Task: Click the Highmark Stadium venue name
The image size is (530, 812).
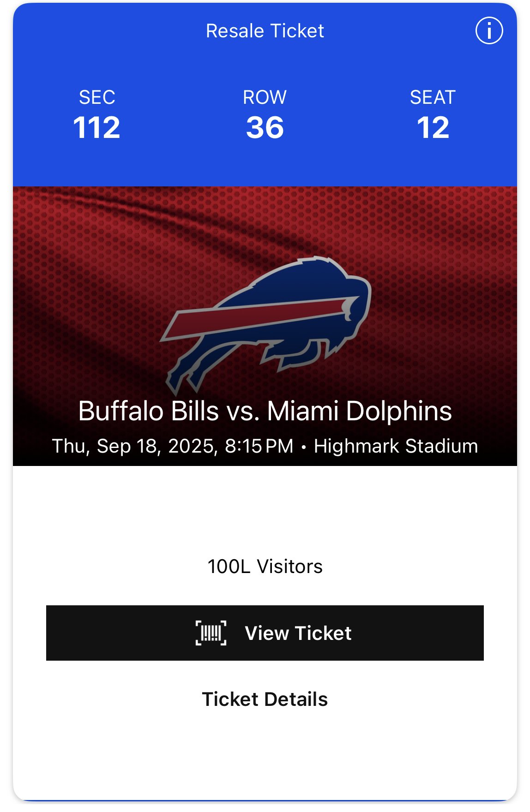Action: tap(396, 446)
